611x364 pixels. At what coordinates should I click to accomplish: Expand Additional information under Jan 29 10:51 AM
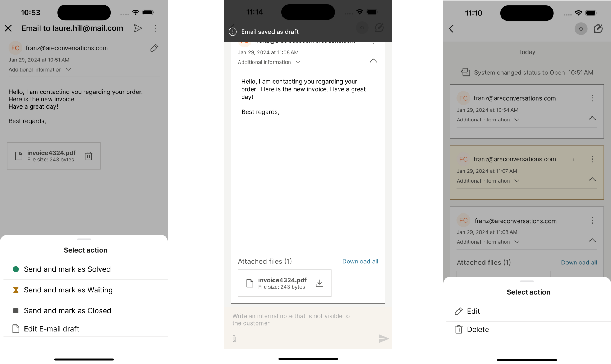pos(40,69)
